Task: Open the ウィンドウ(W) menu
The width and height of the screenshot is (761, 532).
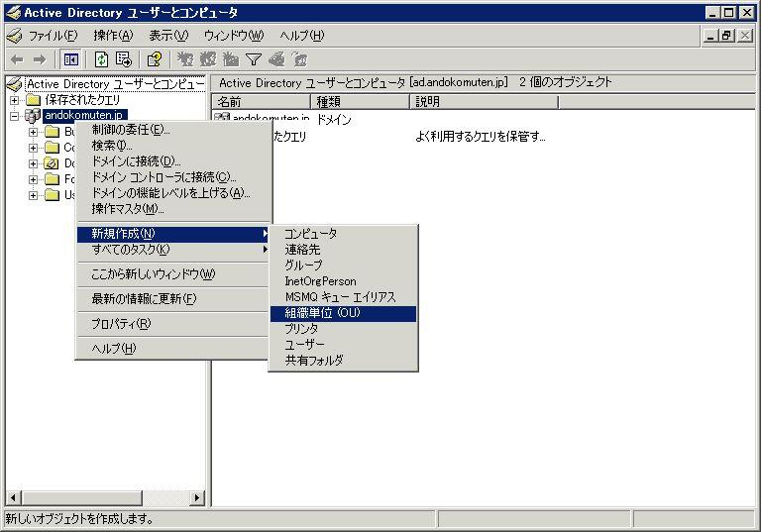Action: click(x=234, y=36)
